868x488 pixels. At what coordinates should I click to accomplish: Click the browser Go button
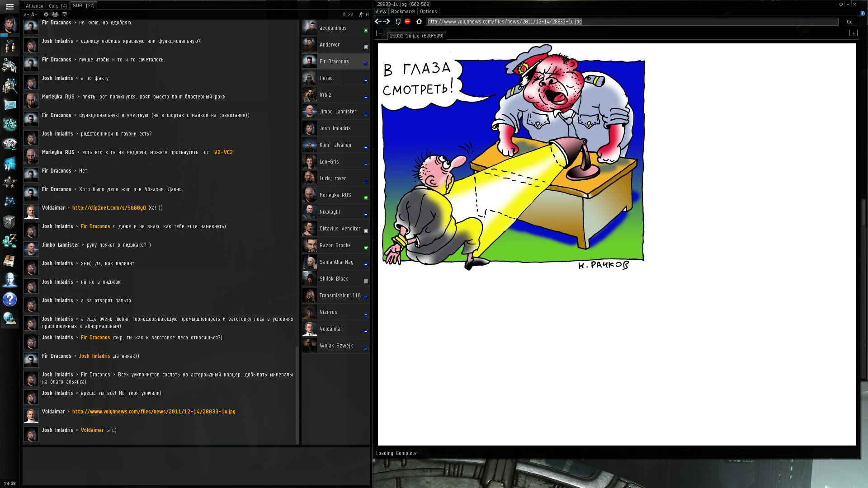pyautogui.click(x=849, y=22)
